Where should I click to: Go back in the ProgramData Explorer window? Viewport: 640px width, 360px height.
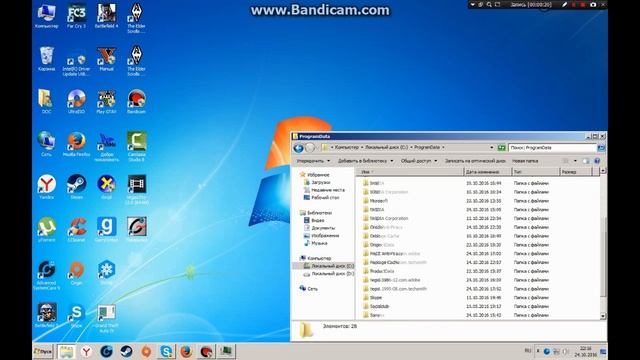coord(299,148)
